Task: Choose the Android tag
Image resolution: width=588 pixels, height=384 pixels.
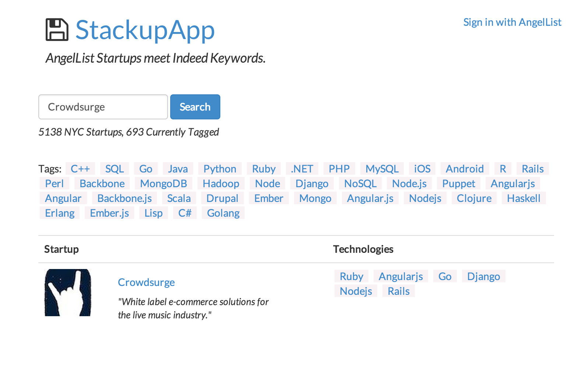Action: (465, 169)
